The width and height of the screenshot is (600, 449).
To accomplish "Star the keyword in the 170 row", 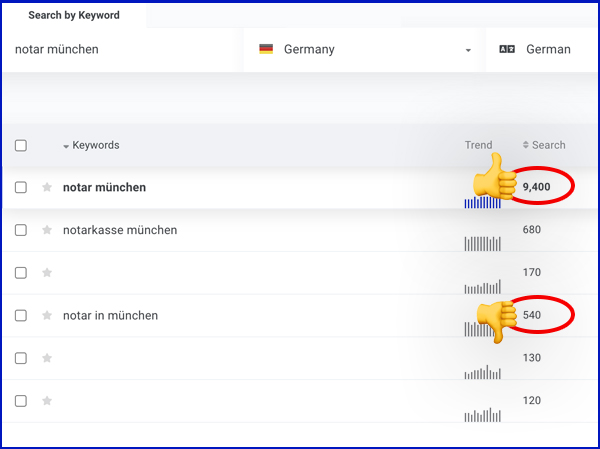I will tap(47, 273).
